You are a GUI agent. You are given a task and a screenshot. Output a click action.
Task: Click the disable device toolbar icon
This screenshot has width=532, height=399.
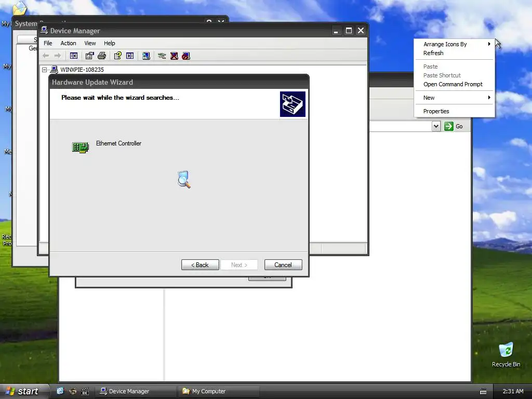(x=186, y=56)
